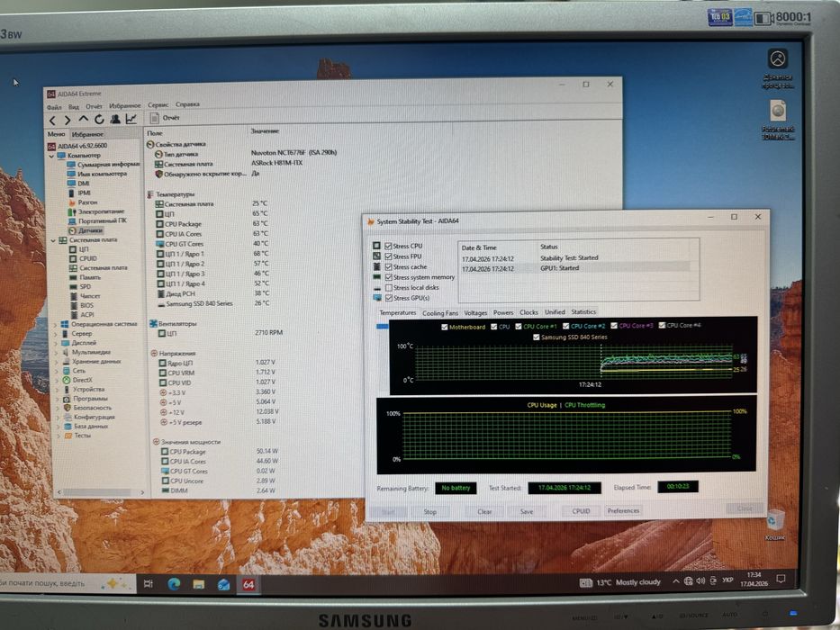This screenshot has width=840, height=630.
Task: Refresh sensor data with circular arrow icon
Action: point(99,119)
